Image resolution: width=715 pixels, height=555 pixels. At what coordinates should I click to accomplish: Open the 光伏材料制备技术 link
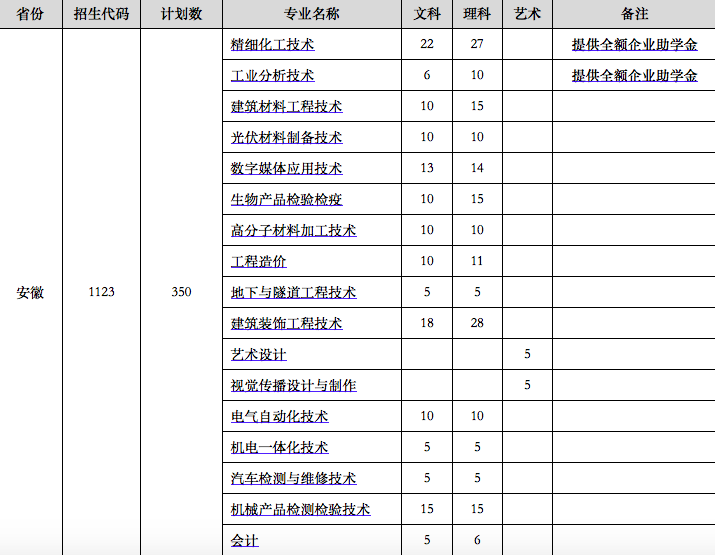click(x=286, y=137)
